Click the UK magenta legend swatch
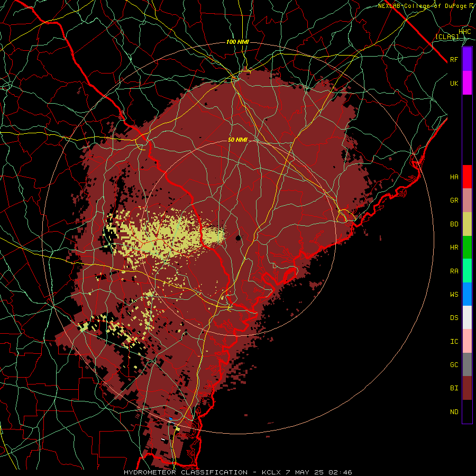The height and width of the screenshot is (476, 476). [467, 83]
